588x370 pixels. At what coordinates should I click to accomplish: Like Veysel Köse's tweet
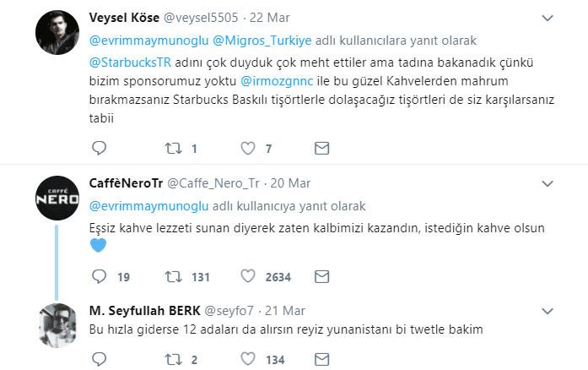coord(248,149)
